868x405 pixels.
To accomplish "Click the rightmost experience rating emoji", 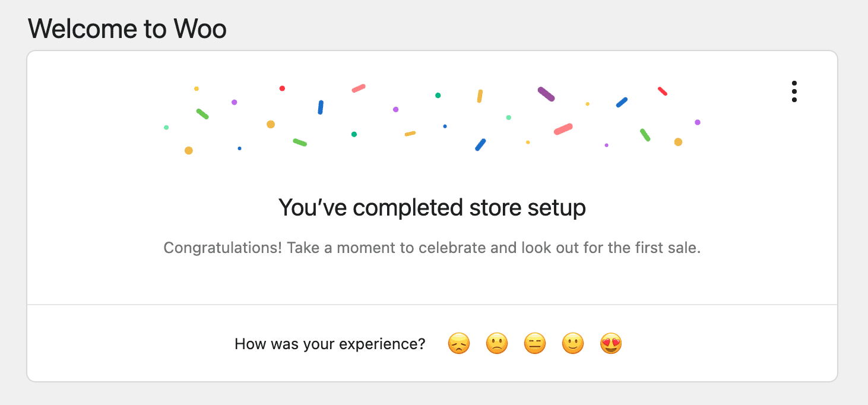I will tap(610, 343).
